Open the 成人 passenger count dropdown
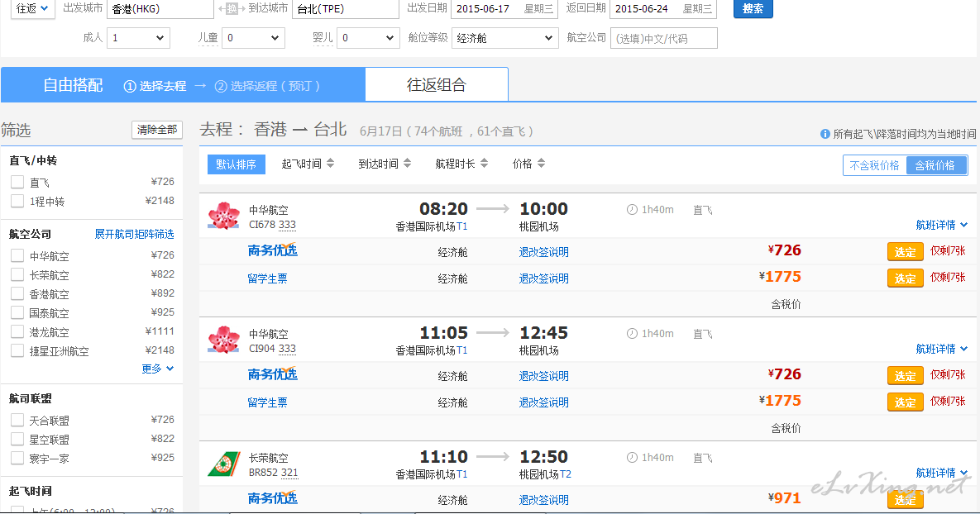The height and width of the screenshot is (514, 980). [x=138, y=38]
